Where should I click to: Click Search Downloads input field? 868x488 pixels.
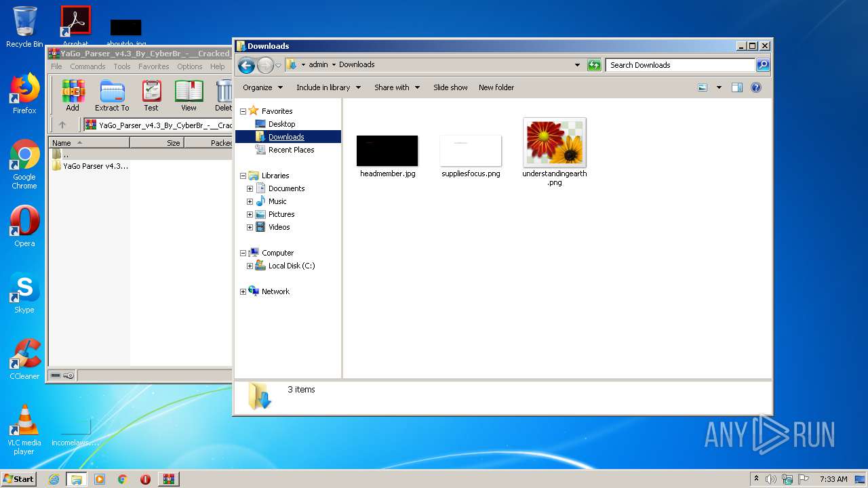click(680, 65)
